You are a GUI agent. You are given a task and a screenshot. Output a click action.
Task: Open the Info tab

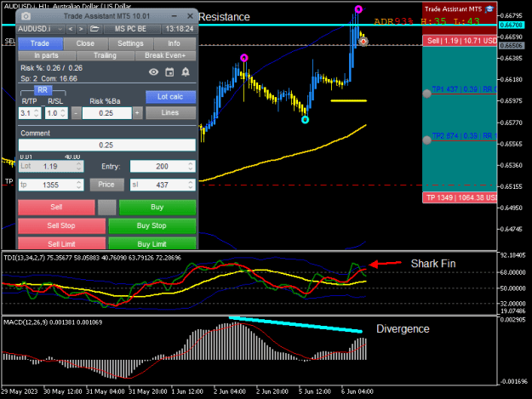(x=174, y=43)
